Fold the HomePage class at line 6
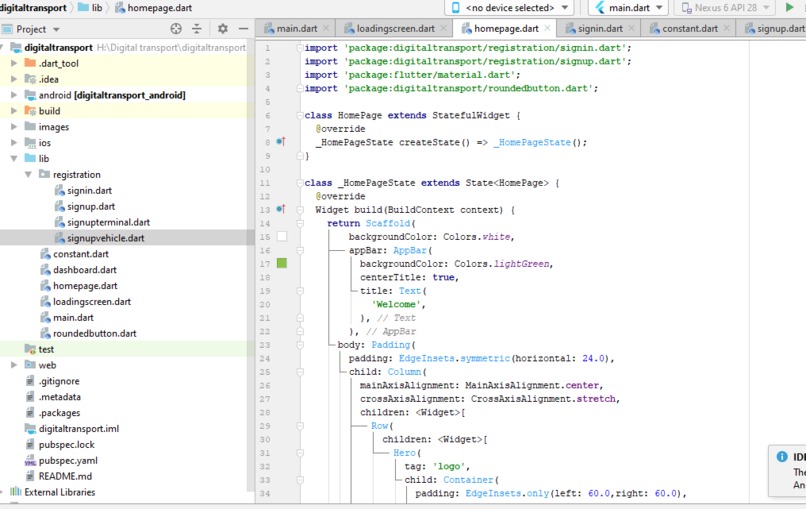Viewport: 806px width, 509px height. (x=300, y=115)
